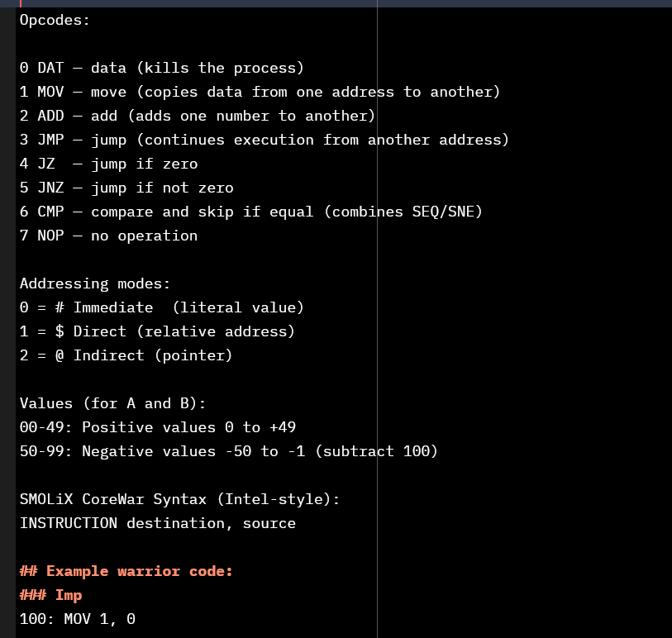Click the '## Example warrior code:' heading
Viewport: 672px width, 638px height.
pos(126,571)
